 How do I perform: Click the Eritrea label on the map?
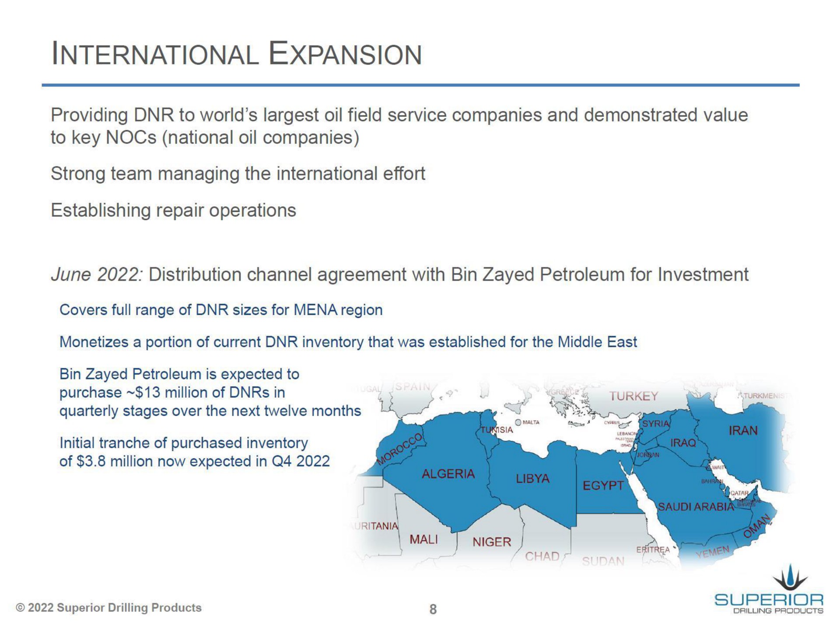click(653, 550)
